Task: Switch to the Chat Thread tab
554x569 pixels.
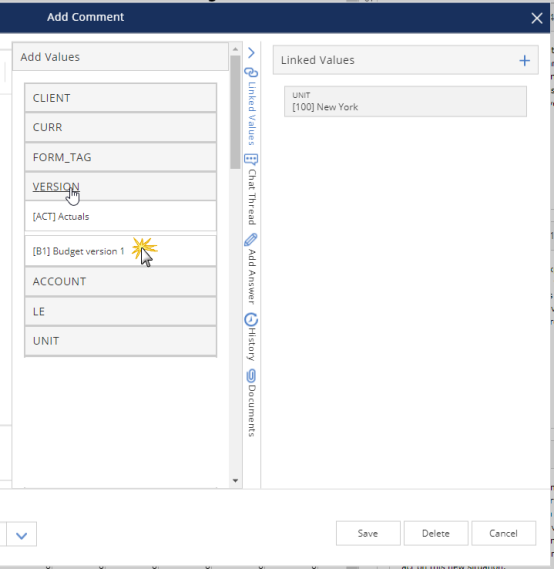Action: tap(252, 197)
